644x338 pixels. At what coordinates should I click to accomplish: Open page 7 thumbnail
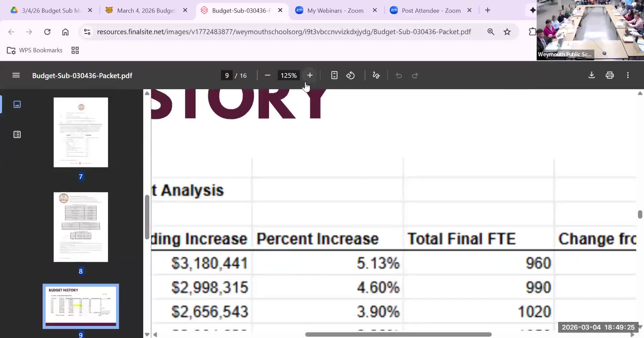[x=81, y=132]
